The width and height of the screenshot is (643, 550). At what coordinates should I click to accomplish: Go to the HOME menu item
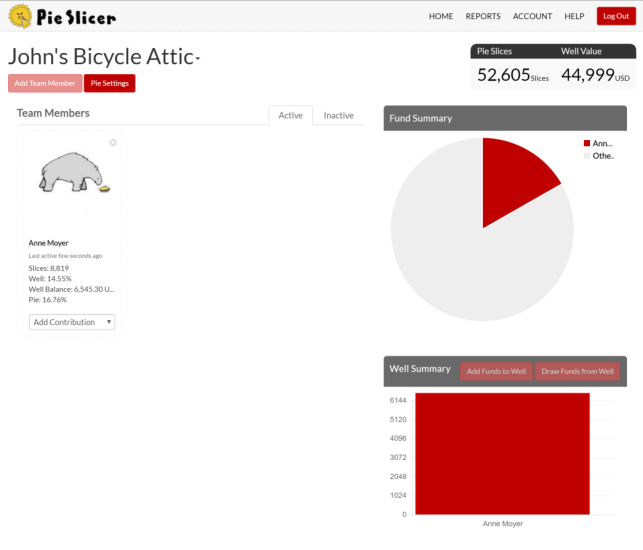pos(440,16)
